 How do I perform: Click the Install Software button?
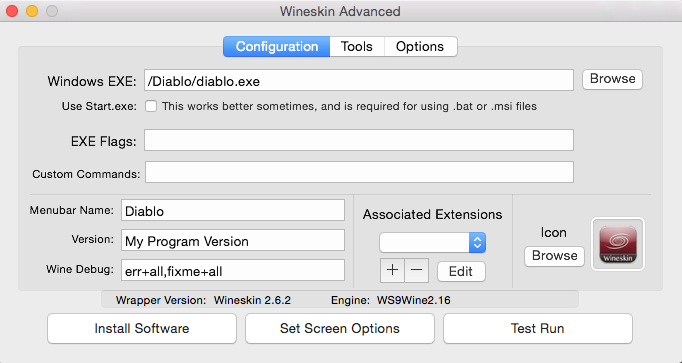pos(142,328)
